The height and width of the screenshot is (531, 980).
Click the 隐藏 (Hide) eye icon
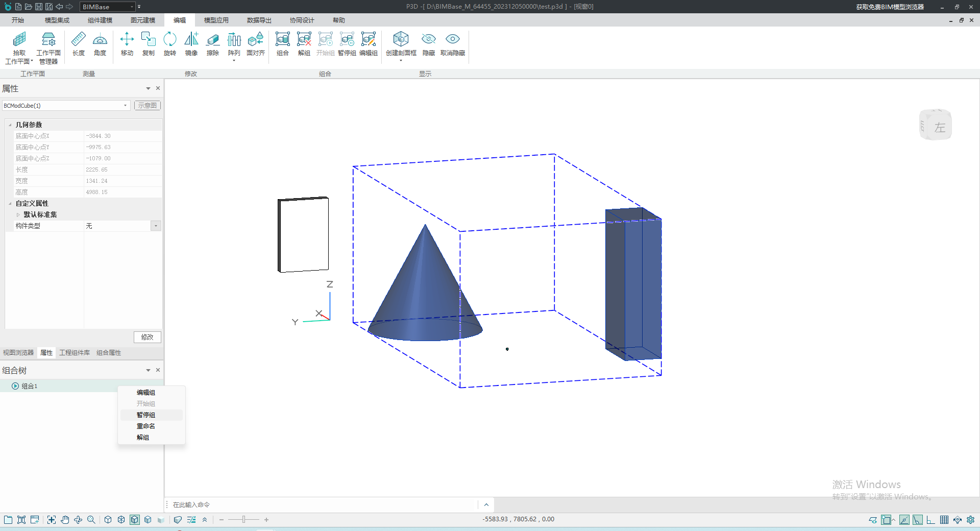(428, 44)
